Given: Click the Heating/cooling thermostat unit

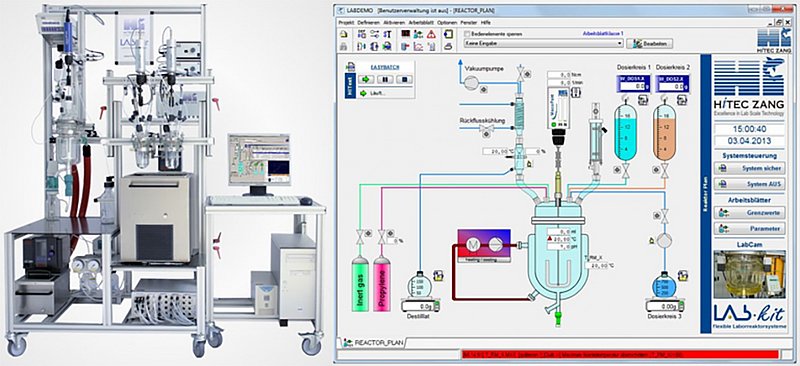Looking at the screenshot, I should [484, 246].
